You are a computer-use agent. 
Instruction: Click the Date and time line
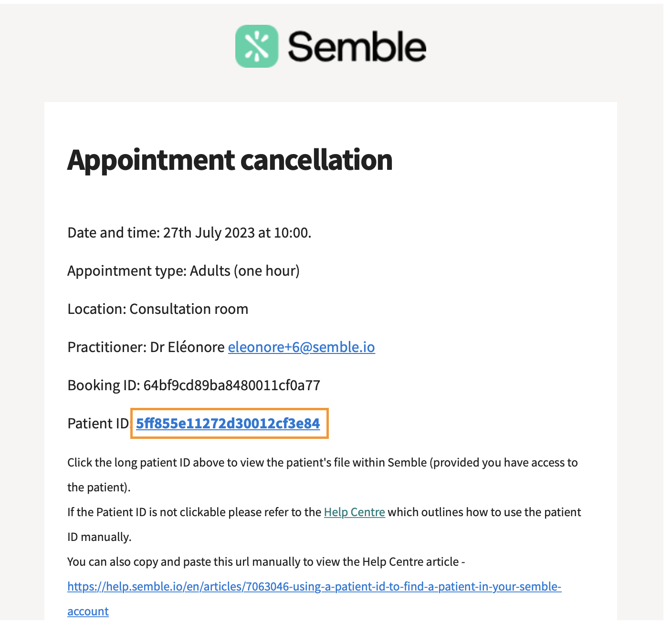pos(189,232)
